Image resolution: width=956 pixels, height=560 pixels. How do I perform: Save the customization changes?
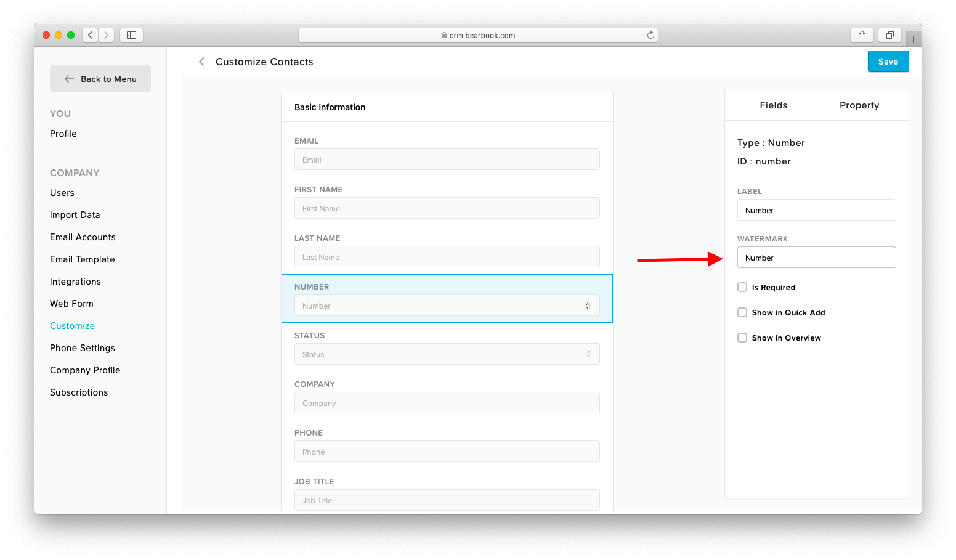888,62
